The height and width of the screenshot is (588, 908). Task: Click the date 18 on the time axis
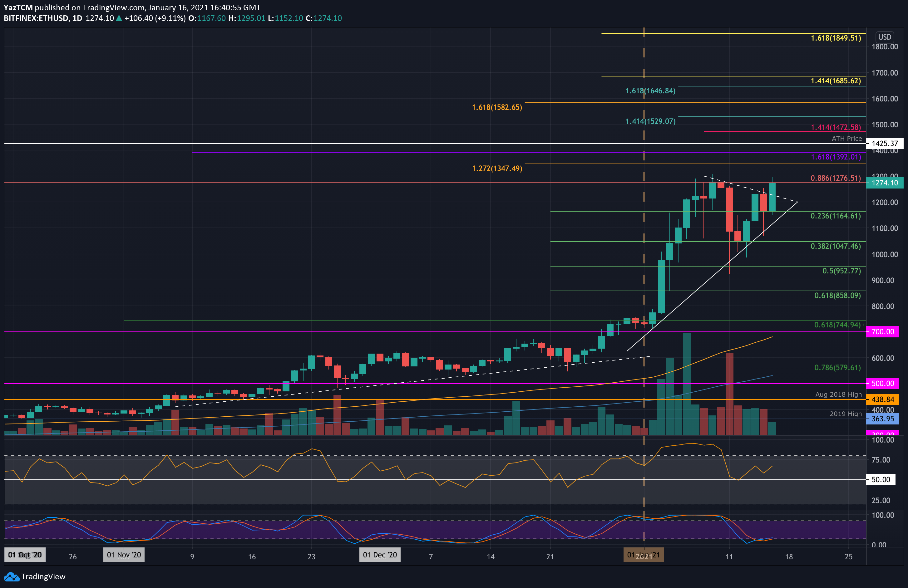click(789, 556)
